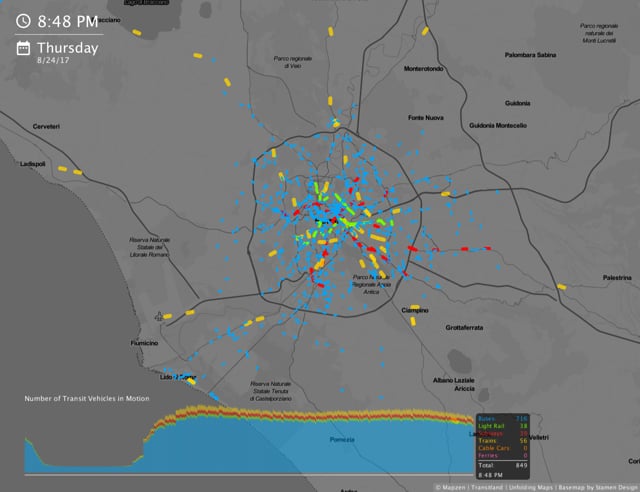Click the Grottaferrata map label
640x492 pixels.
(464, 327)
